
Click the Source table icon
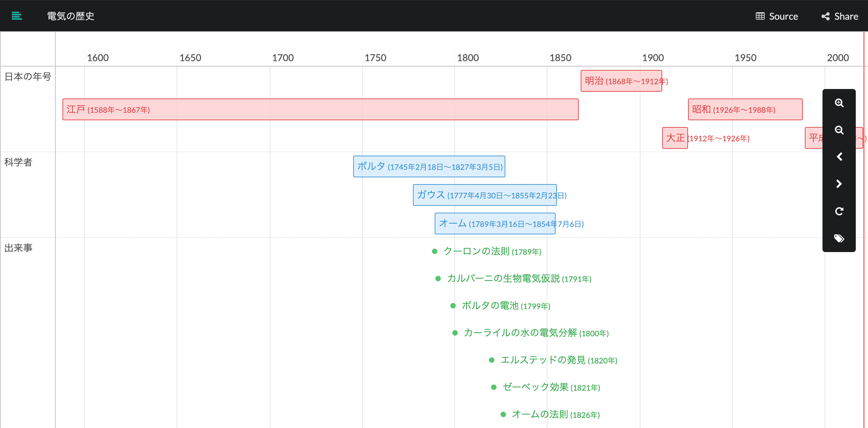coord(760,16)
